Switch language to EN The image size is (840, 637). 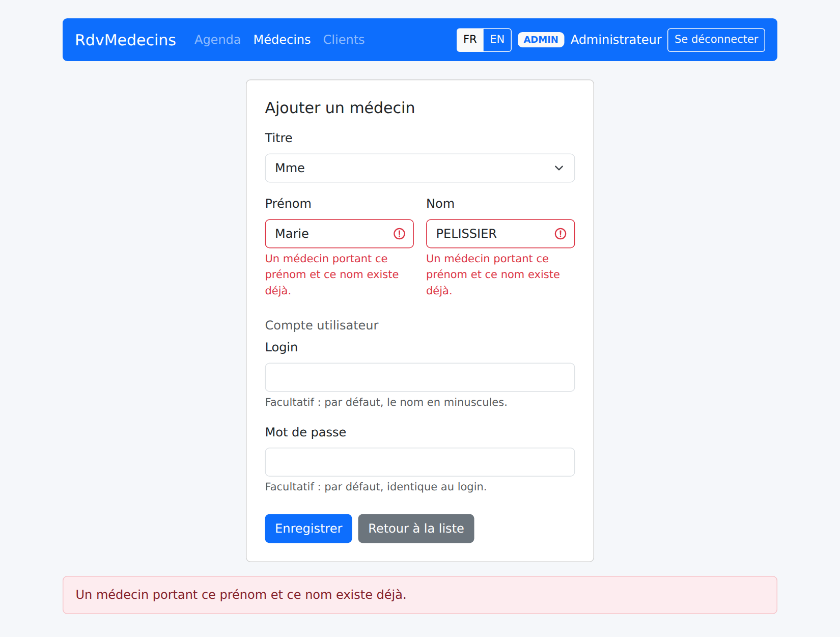click(x=497, y=40)
